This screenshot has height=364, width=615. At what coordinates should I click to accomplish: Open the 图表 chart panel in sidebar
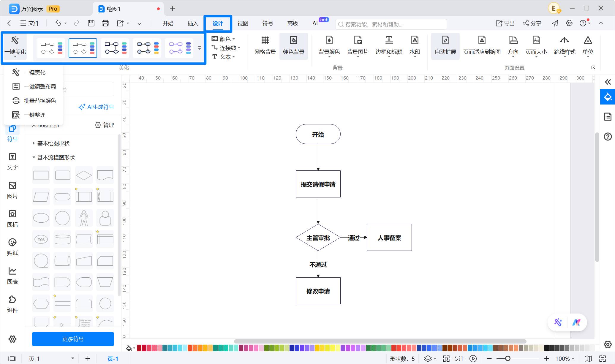click(12, 276)
